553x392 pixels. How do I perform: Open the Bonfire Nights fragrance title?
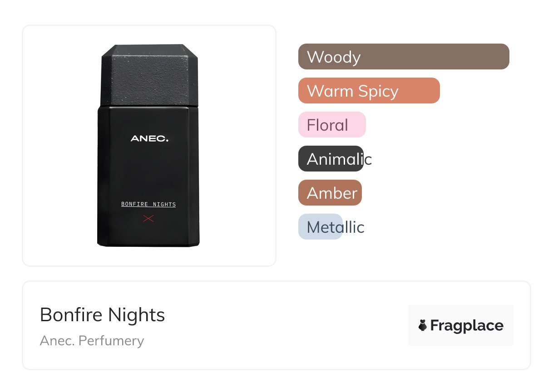coord(102,315)
